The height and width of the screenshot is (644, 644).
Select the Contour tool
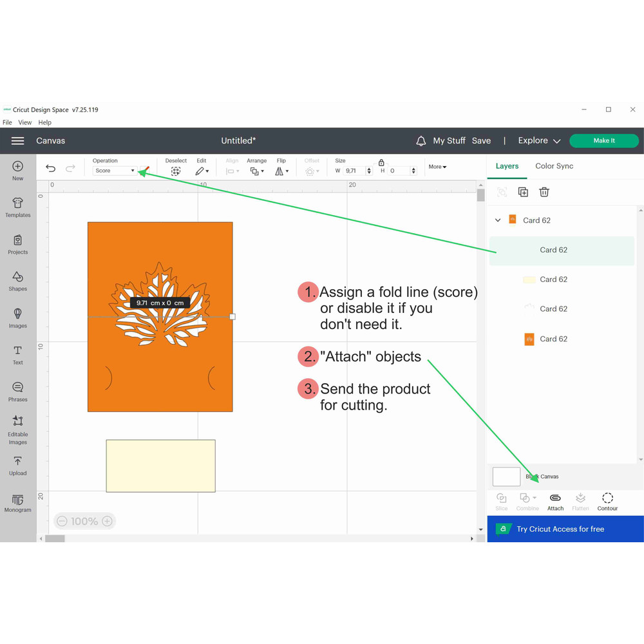607,498
